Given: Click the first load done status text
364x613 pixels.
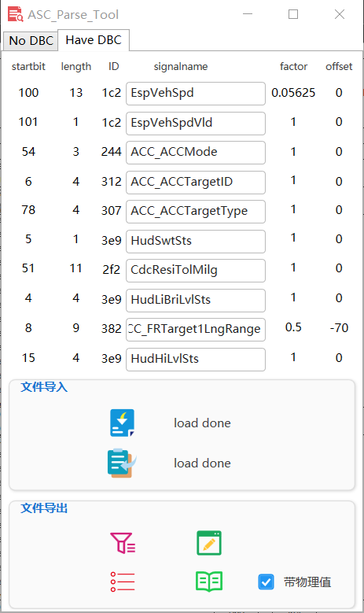Looking at the screenshot, I should click(x=202, y=423).
